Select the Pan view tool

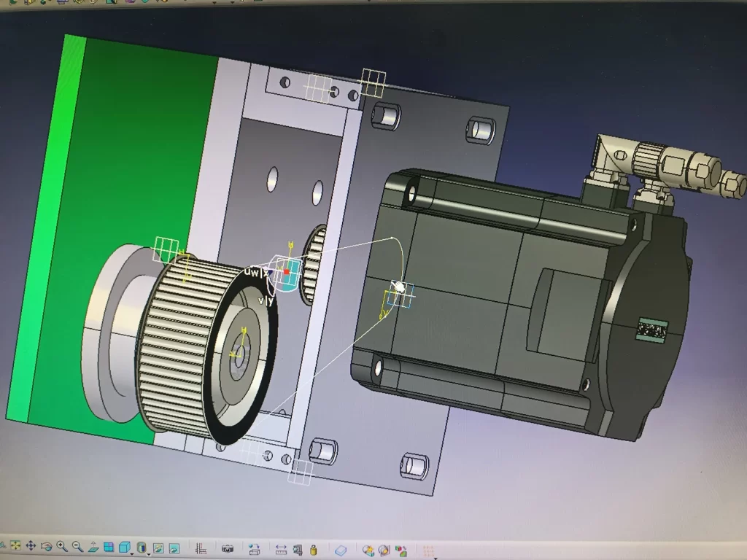click(31, 546)
